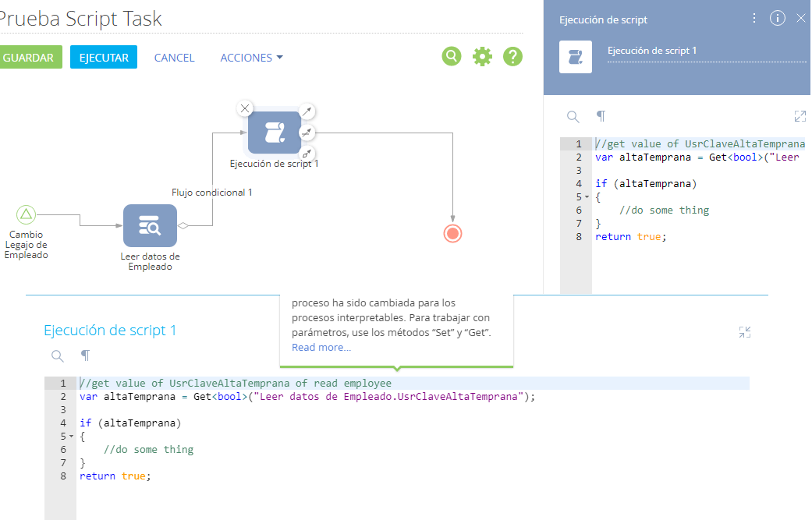Toggle paragraph marks in bottom script editor

point(85,356)
